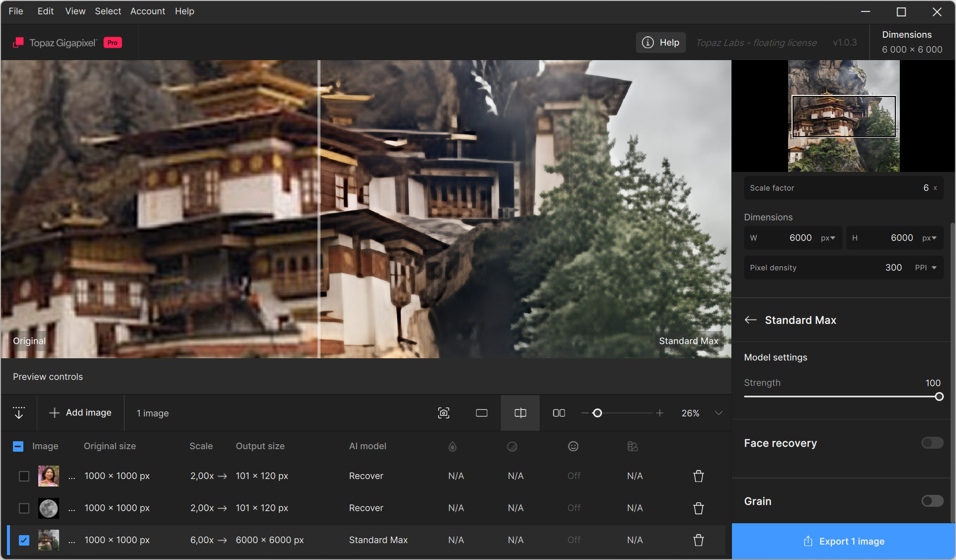The height and width of the screenshot is (560, 956).
Task: Delete the Standard Max image row
Action: (x=698, y=540)
